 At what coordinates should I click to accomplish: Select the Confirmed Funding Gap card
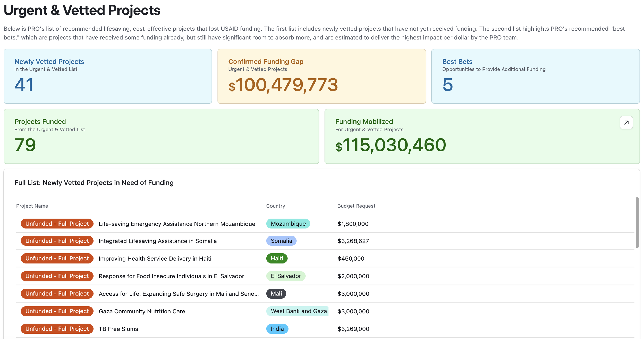pyautogui.click(x=321, y=76)
